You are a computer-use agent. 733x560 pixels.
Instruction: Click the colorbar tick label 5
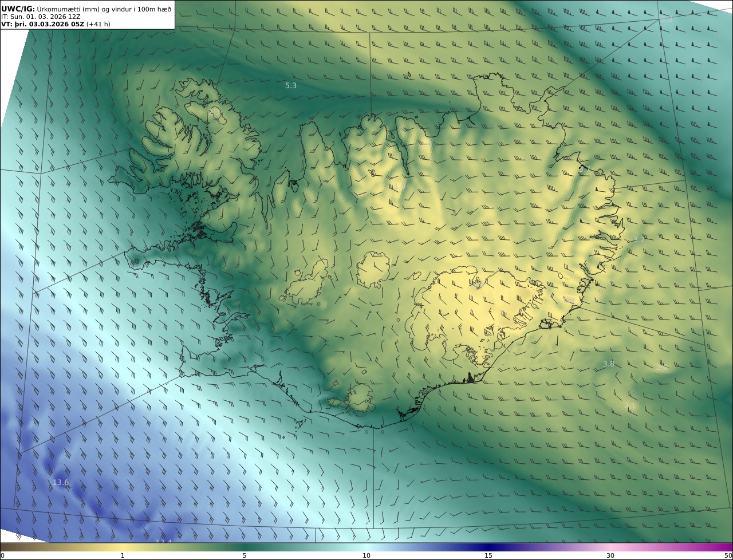(245, 555)
